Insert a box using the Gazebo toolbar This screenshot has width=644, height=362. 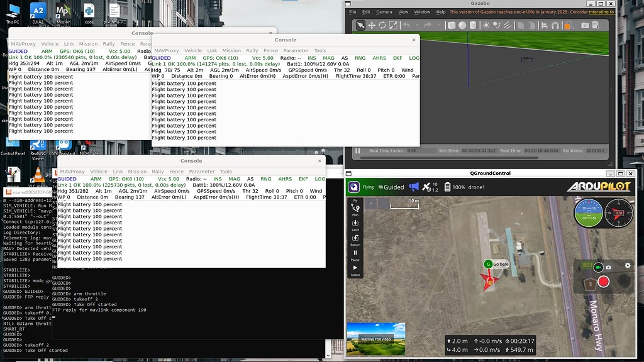(450, 25)
